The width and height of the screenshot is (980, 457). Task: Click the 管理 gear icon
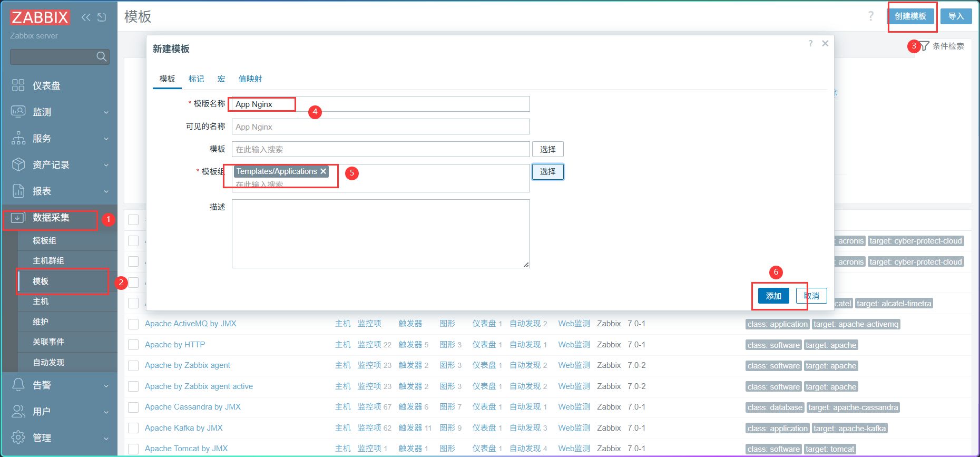[18, 437]
